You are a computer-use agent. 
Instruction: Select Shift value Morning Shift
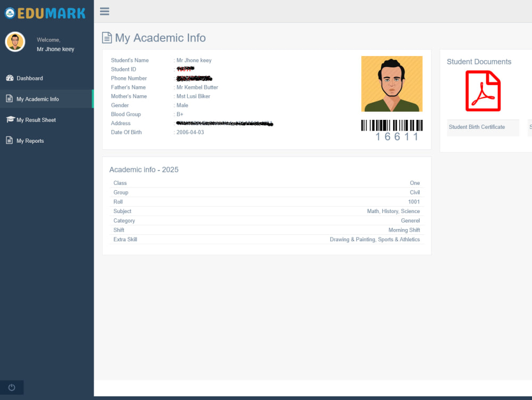pyautogui.click(x=404, y=230)
